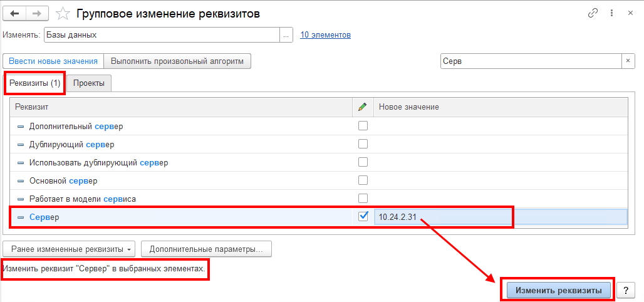Select the Реквизиты (1) tab
644x302 pixels.
[35, 83]
